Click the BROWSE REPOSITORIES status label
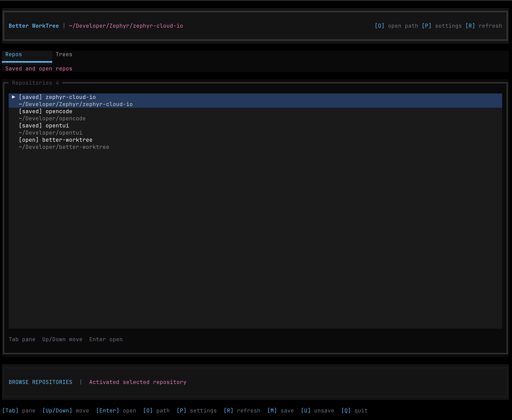The height and width of the screenshot is (420, 512). 40,382
